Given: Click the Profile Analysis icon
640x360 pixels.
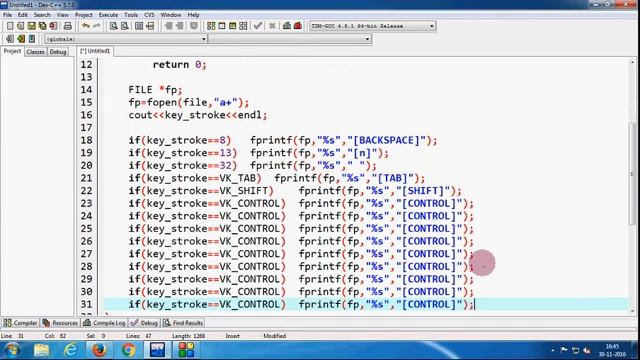Looking at the screenshot, I should [x=287, y=26].
